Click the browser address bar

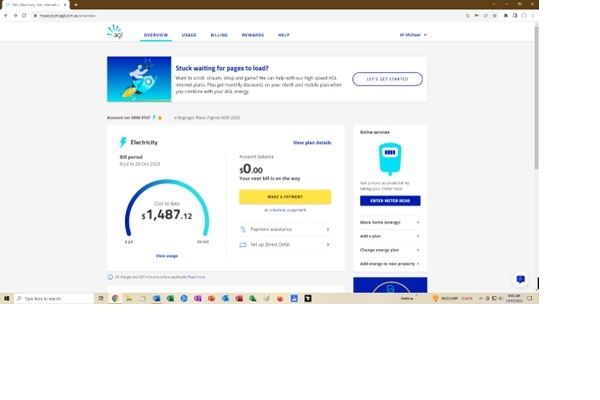pos(245,15)
